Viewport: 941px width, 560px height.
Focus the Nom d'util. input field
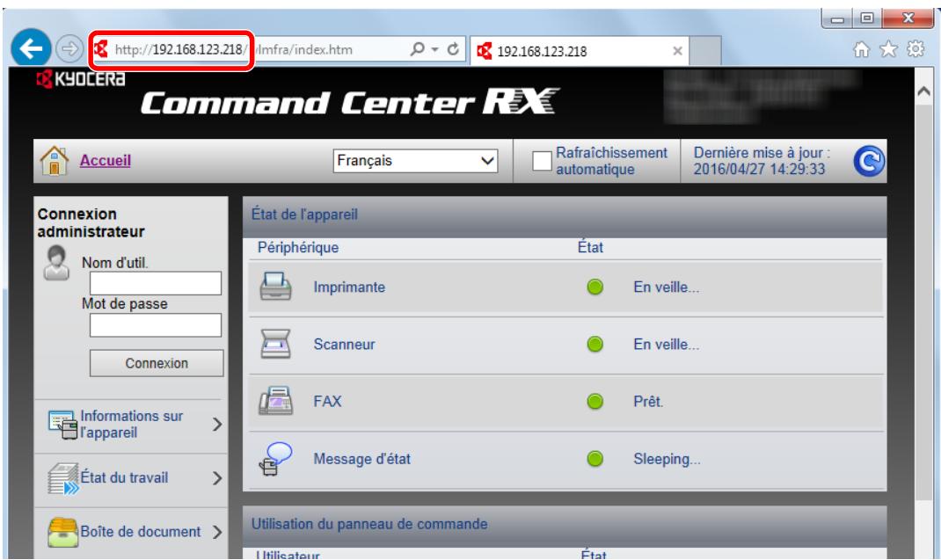tap(156, 283)
